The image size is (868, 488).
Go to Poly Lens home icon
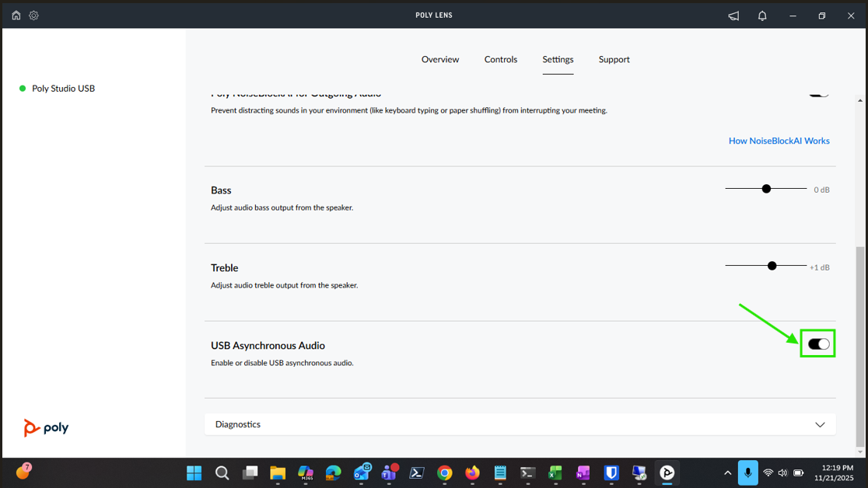point(16,16)
